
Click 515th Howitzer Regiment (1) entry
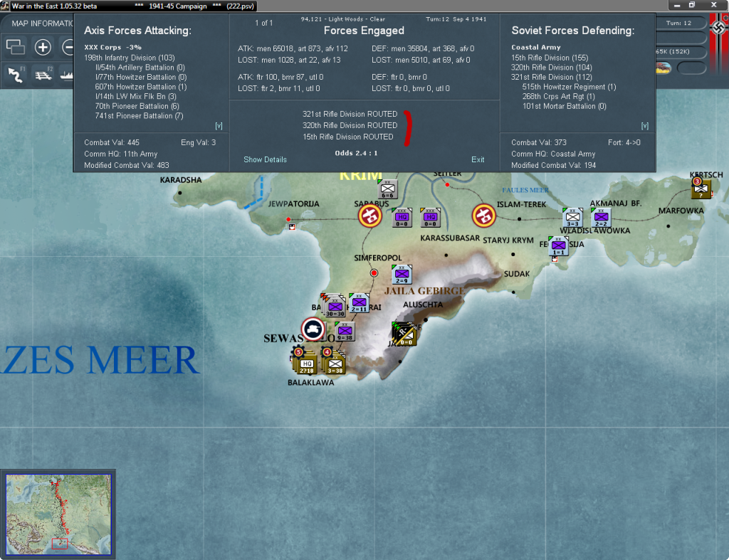click(x=569, y=87)
